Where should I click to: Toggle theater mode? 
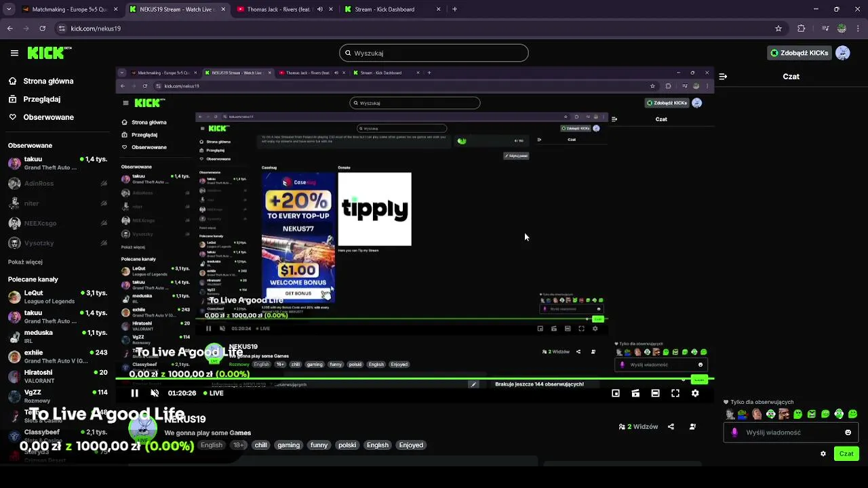pos(655,393)
